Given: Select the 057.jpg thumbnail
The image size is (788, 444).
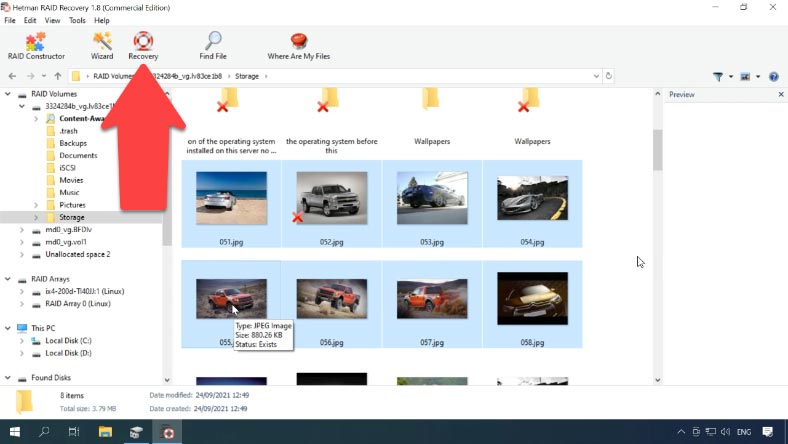Looking at the screenshot, I should coord(432,299).
